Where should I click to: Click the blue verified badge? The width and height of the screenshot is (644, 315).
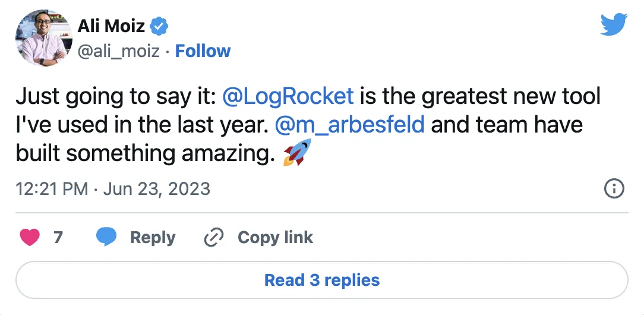click(x=160, y=26)
